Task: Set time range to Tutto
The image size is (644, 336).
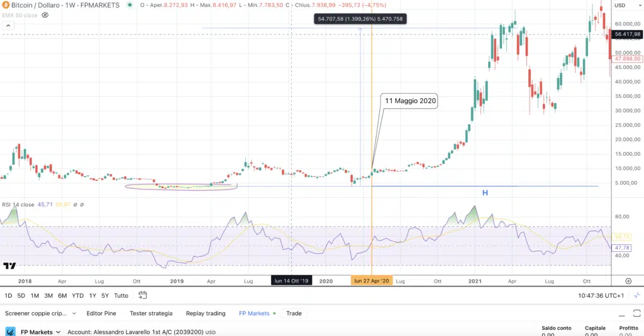Action: pyautogui.click(x=121, y=295)
